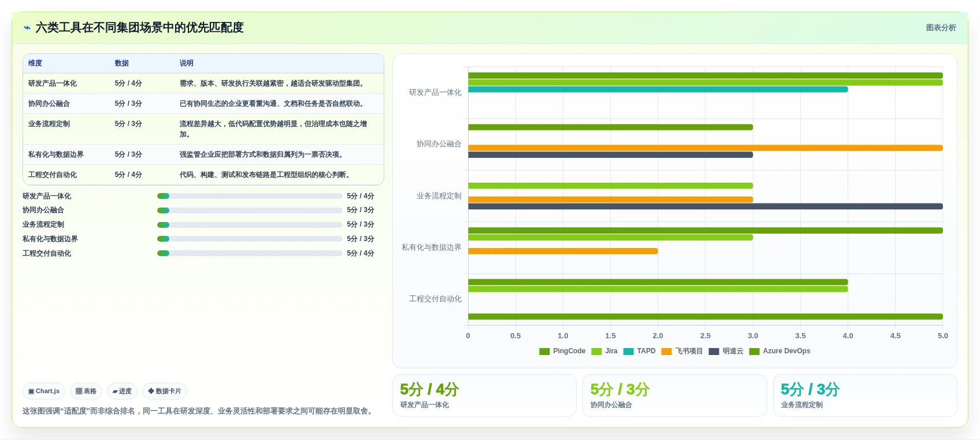
Task: Click the orange bar in 私有化与数据边界 group
Action: 563,251
